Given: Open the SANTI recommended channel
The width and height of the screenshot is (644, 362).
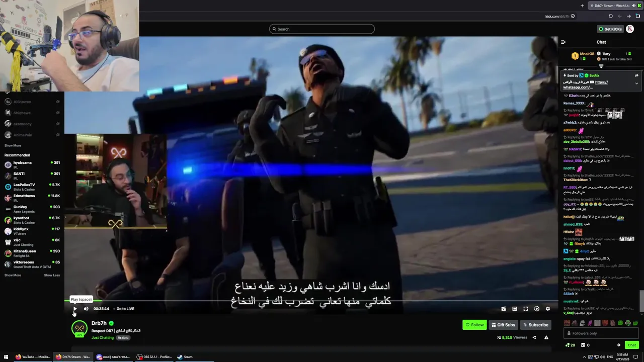Looking at the screenshot, I should click(32, 175).
